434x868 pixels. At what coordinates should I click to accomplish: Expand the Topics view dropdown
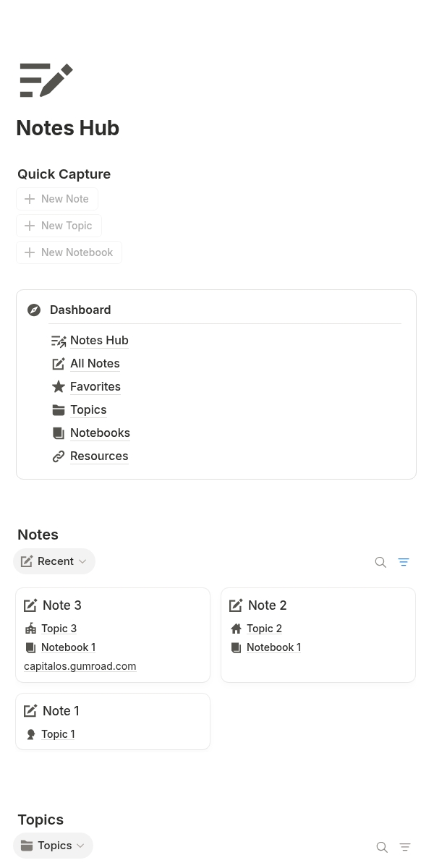pos(54,846)
